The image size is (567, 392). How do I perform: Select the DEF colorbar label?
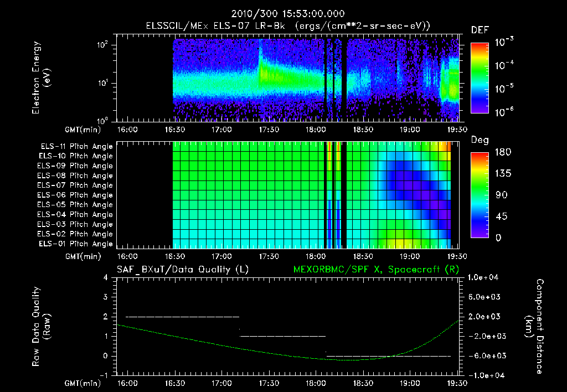pos(480,30)
